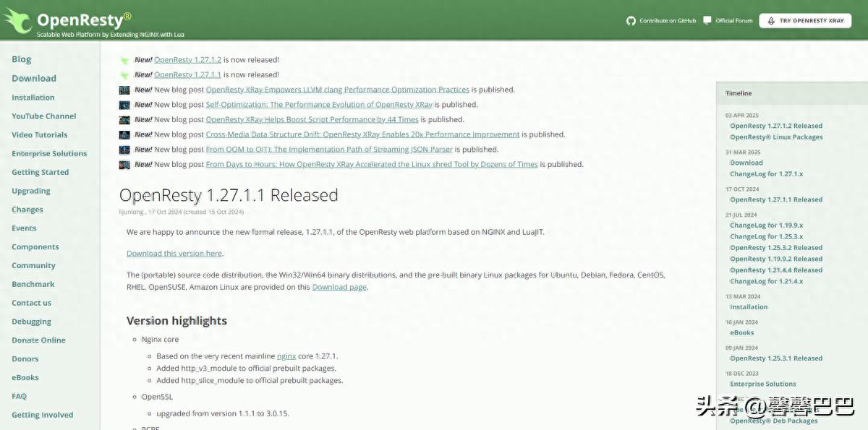The image size is (868, 430).
Task: Open the Boost Script Performance by 44 Times post
Action: pos(312,120)
